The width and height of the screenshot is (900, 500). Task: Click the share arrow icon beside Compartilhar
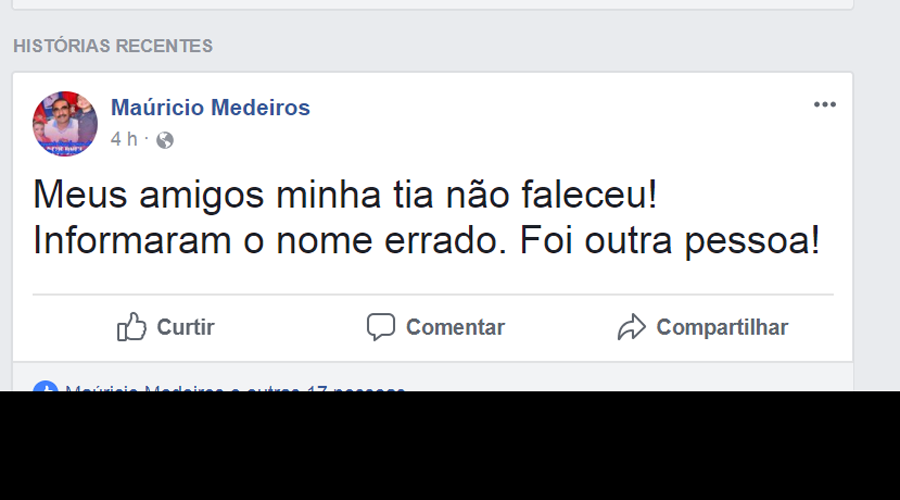coord(631,327)
